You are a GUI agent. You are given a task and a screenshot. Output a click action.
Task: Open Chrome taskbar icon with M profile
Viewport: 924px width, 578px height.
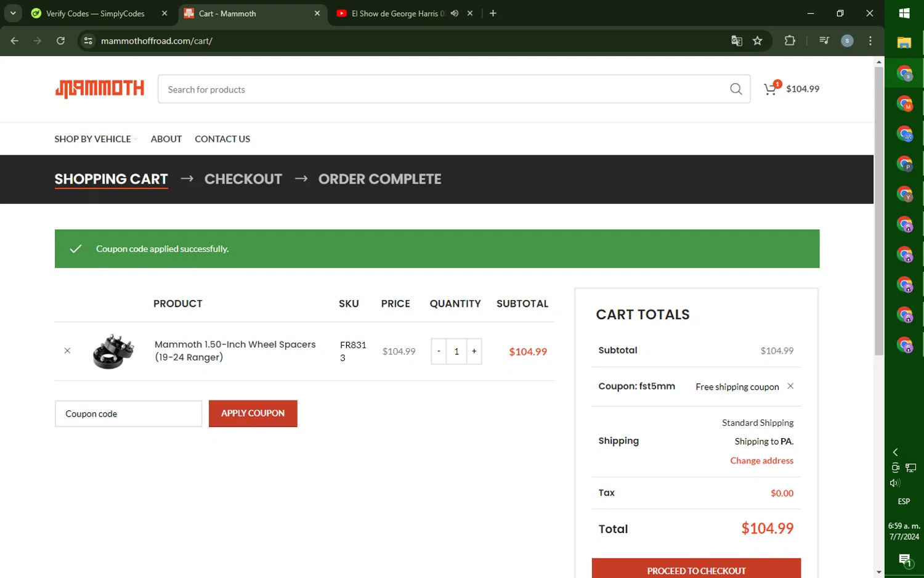904,104
